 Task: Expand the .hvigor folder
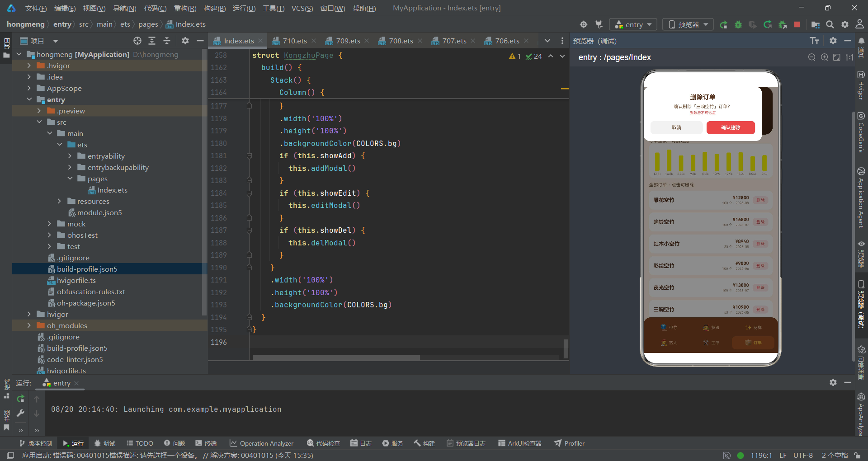tap(29, 66)
